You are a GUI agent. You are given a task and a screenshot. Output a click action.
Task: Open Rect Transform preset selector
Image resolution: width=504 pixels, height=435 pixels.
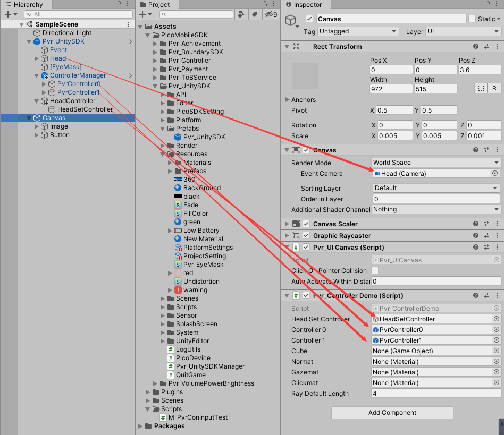pyautogui.click(x=486, y=46)
